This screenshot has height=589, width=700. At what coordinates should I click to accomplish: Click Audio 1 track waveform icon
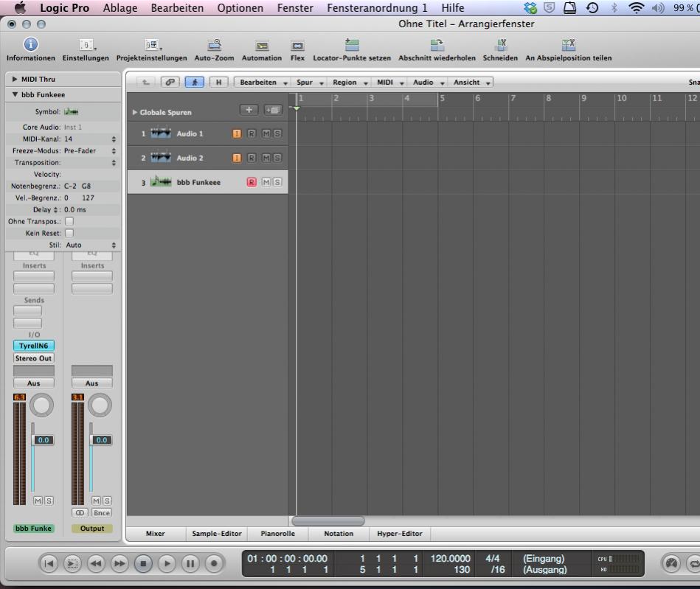tap(161, 133)
